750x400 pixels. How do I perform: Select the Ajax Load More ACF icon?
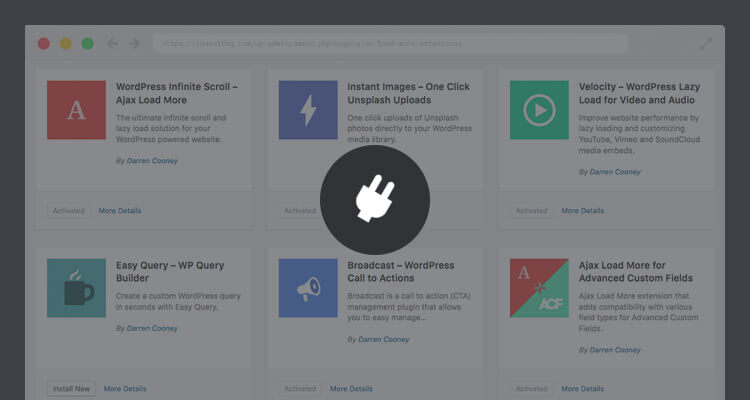point(539,288)
